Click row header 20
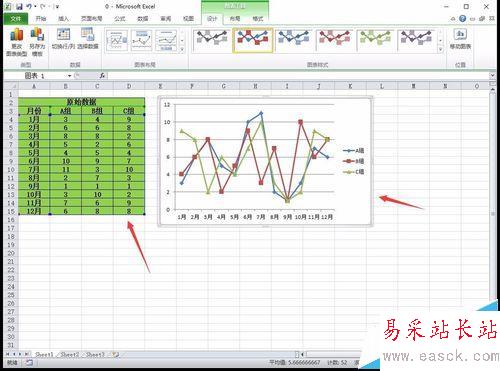 click(x=11, y=253)
